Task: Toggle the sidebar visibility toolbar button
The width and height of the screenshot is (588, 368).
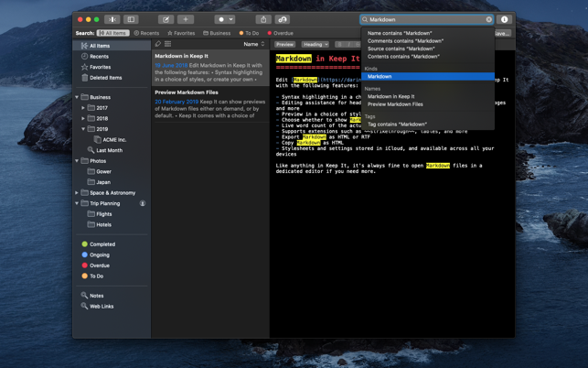Action: (131, 19)
